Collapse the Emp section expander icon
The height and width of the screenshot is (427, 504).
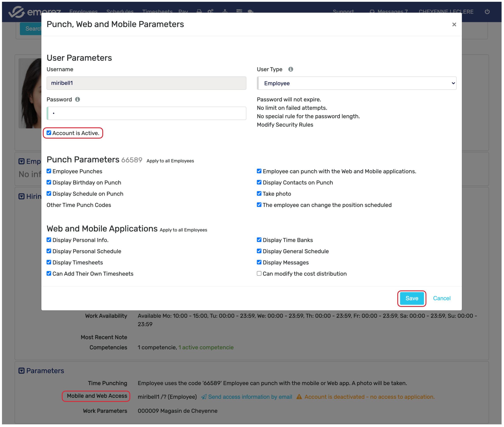(22, 162)
